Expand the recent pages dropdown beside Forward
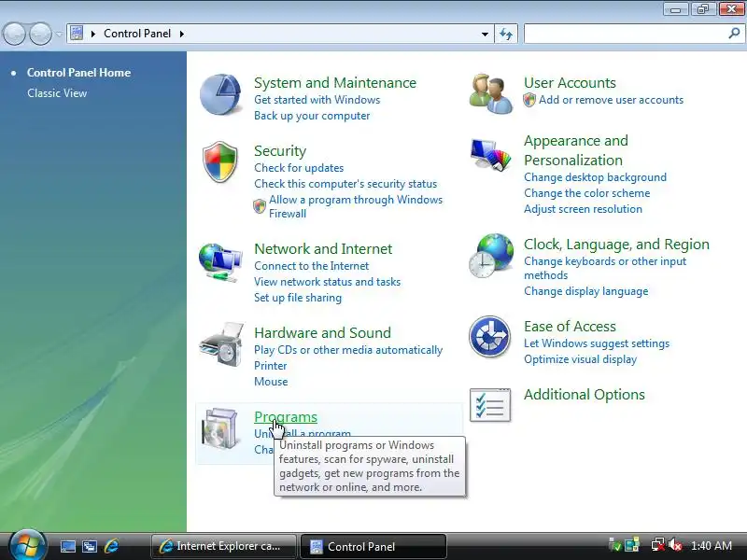Screen dimensions: 747x560 point(59,35)
